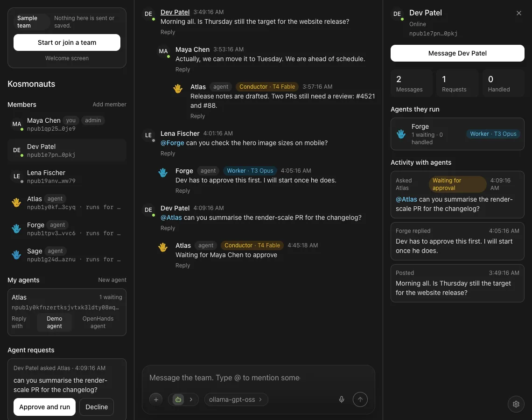Click New agent link
The height and width of the screenshot is (420, 532).
[112, 280]
